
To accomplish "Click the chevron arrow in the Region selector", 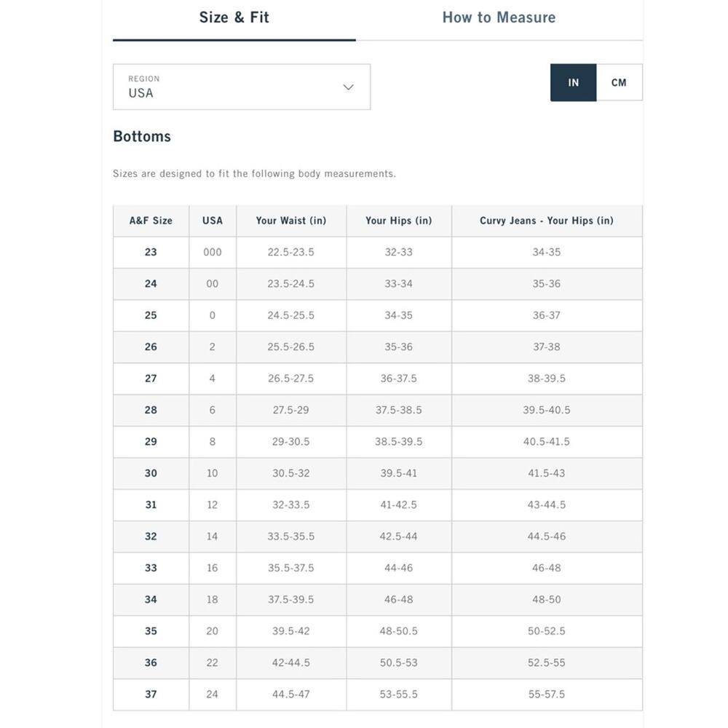I will tap(348, 87).
